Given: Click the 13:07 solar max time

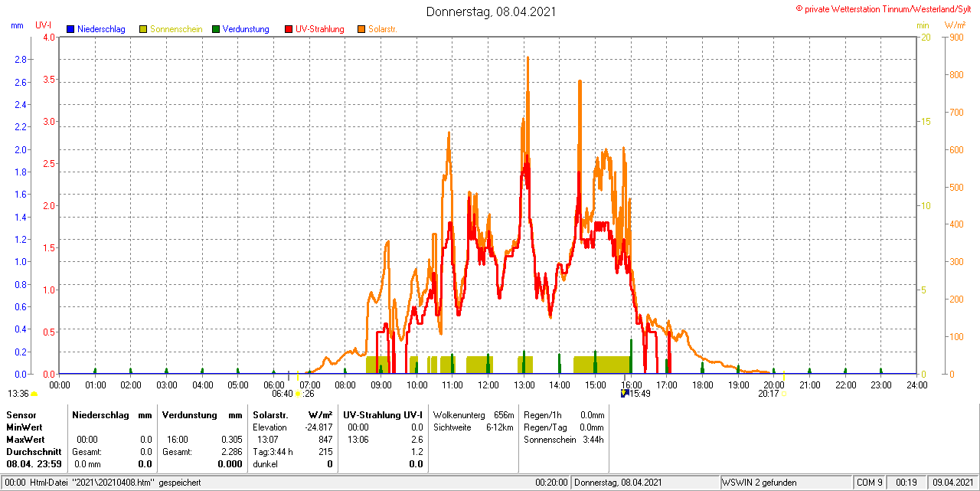Looking at the screenshot, I should 268,440.
